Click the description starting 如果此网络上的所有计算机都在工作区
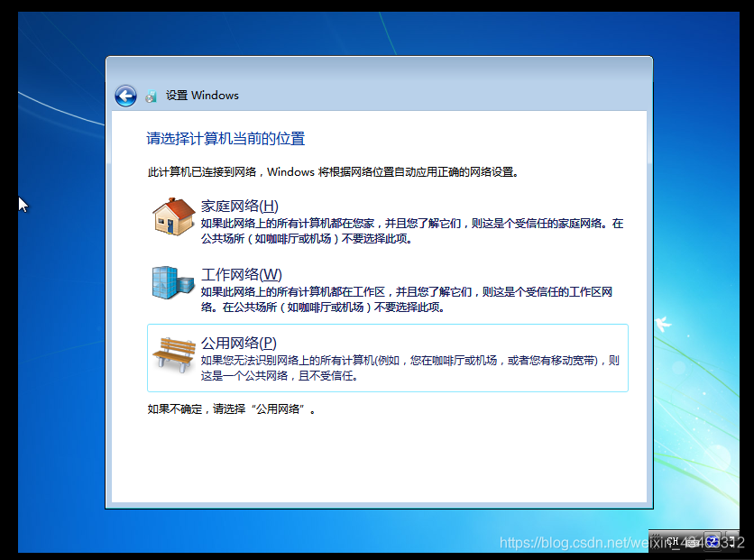The image size is (754, 560). [x=407, y=299]
